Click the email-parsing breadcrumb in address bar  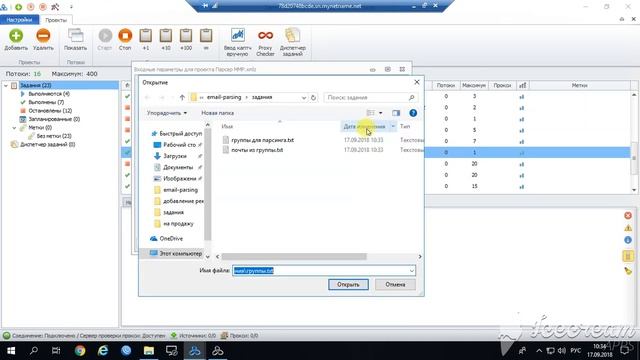(224, 98)
